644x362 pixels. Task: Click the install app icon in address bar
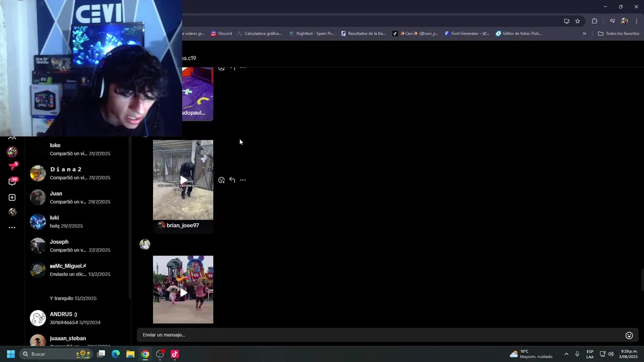pyautogui.click(x=567, y=21)
